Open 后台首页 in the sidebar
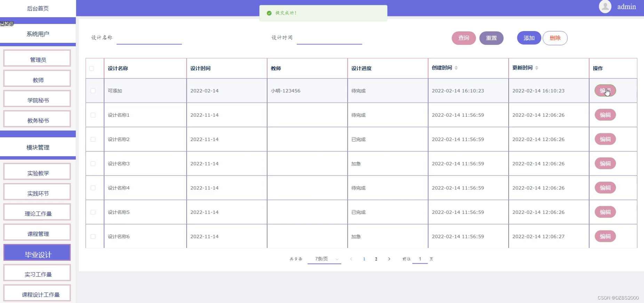644x303 pixels. coord(38,8)
